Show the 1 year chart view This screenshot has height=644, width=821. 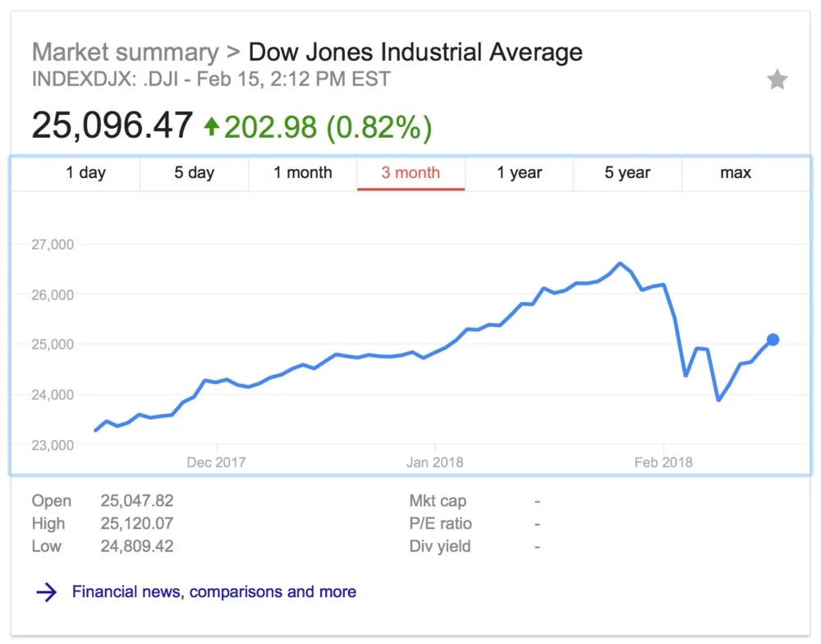pos(519,173)
